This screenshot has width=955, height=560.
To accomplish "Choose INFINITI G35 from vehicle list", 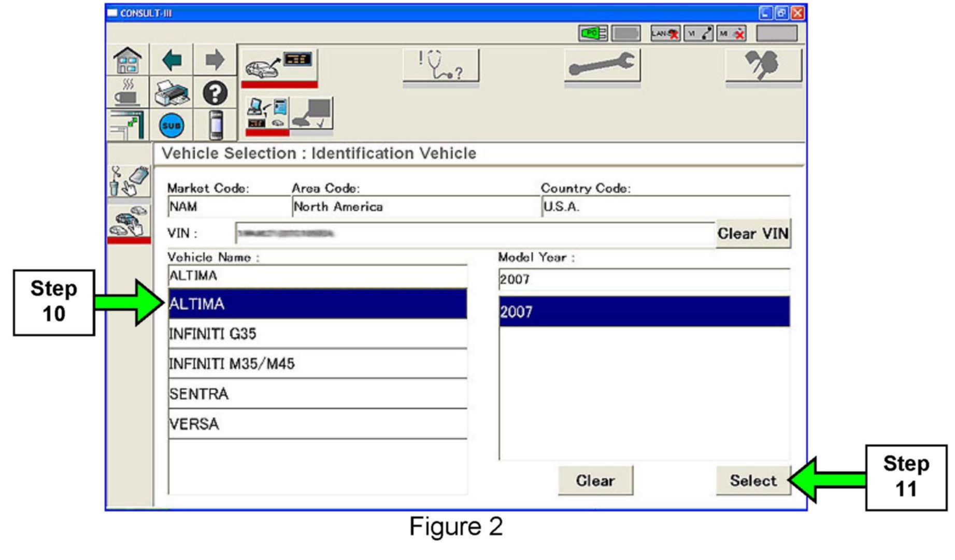I will pos(317,334).
